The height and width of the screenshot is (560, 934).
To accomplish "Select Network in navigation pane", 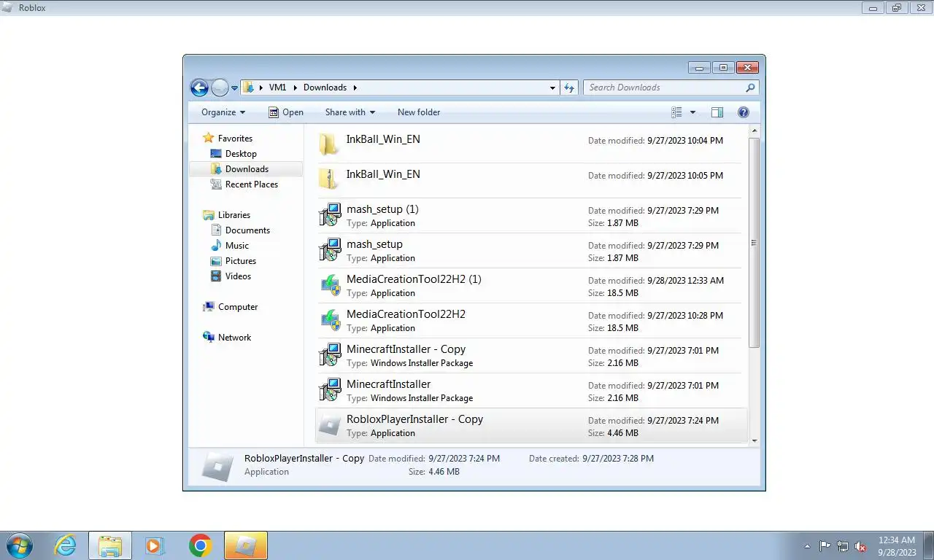I will tap(234, 338).
